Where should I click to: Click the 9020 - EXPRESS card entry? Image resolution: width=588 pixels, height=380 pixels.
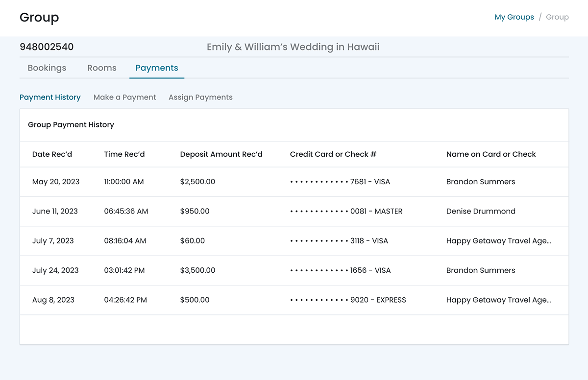(x=378, y=300)
